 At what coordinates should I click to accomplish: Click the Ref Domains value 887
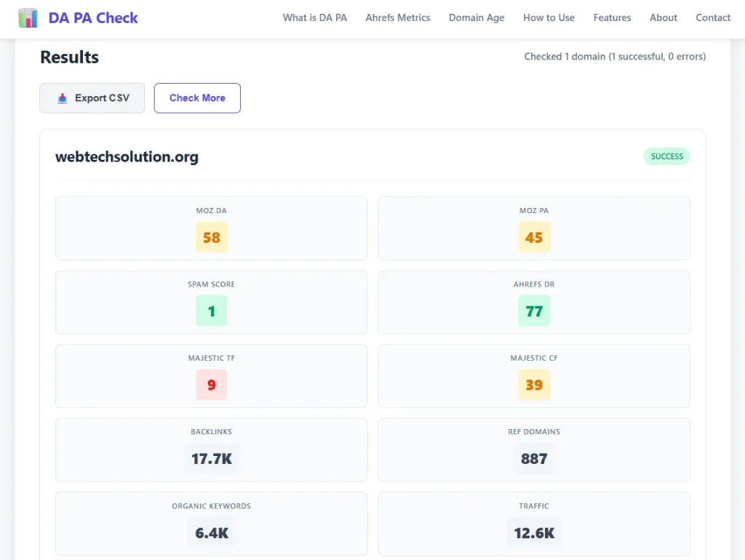pos(534,458)
